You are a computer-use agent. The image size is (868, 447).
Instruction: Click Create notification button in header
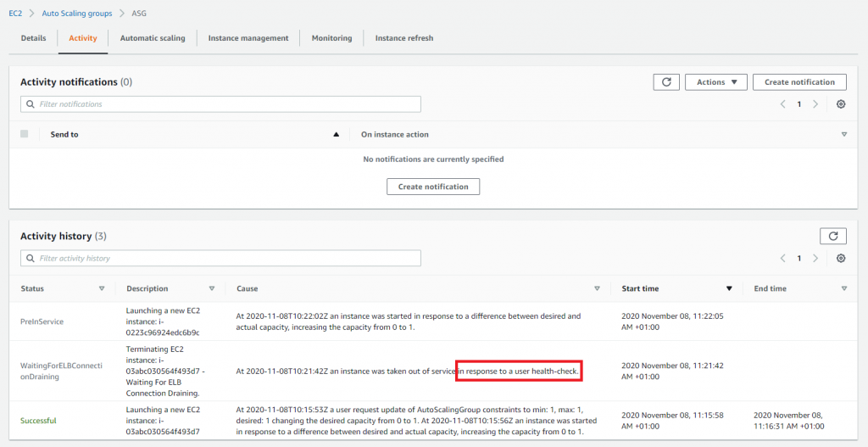(x=799, y=82)
